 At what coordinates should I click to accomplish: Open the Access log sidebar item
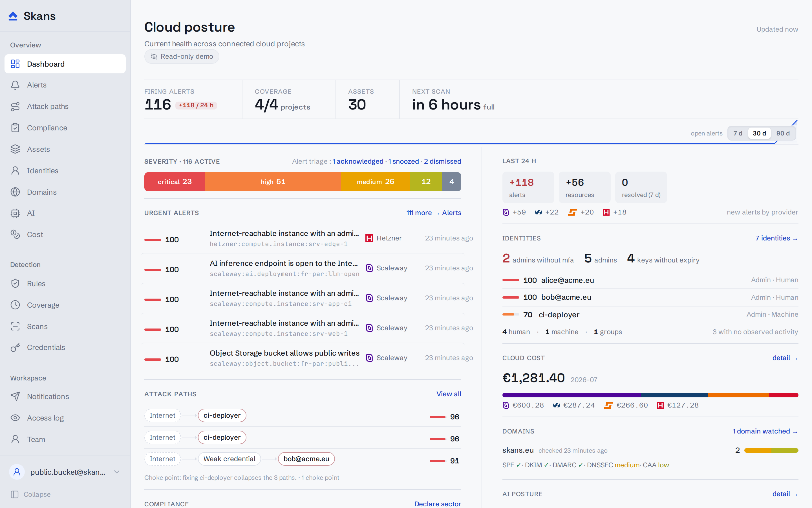[x=65, y=418]
